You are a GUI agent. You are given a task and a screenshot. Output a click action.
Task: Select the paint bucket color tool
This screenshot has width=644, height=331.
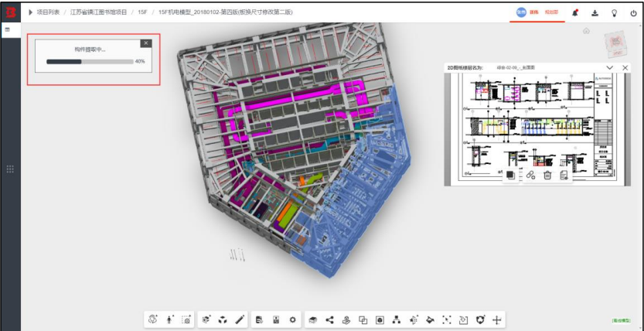pos(430,319)
